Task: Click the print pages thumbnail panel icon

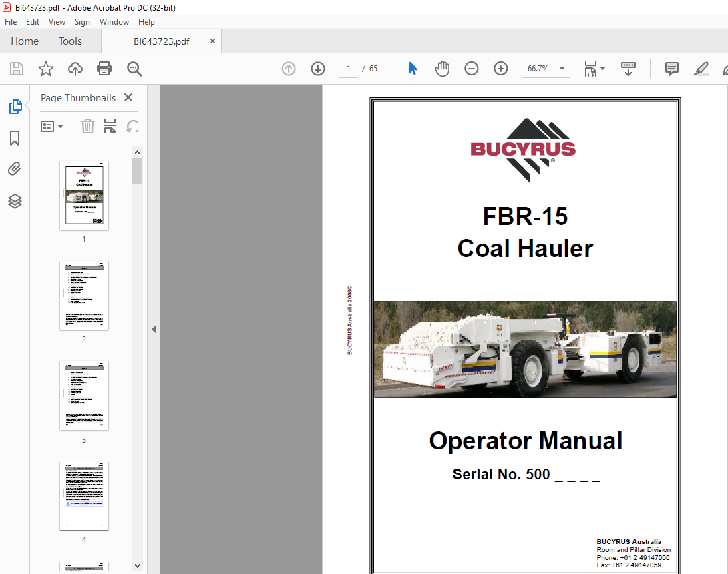Action: (110, 126)
